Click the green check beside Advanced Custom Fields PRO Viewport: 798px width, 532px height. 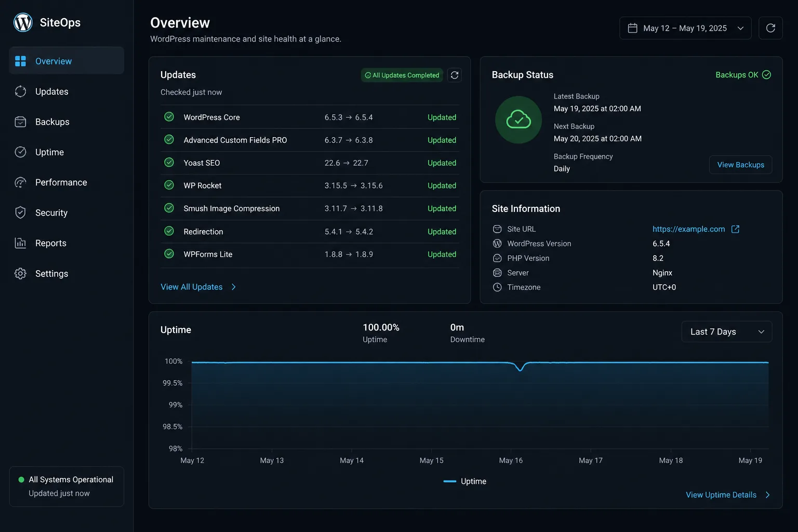click(x=169, y=140)
